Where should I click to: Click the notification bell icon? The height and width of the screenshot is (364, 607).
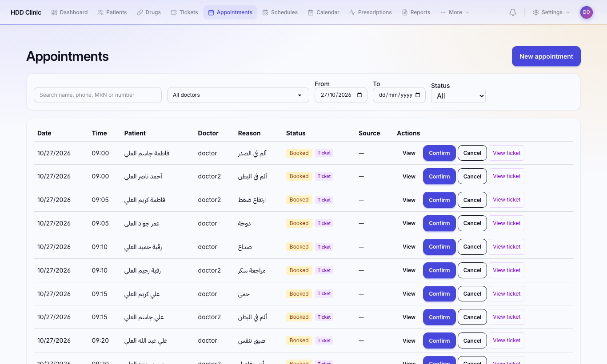click(x=513, y=12)
